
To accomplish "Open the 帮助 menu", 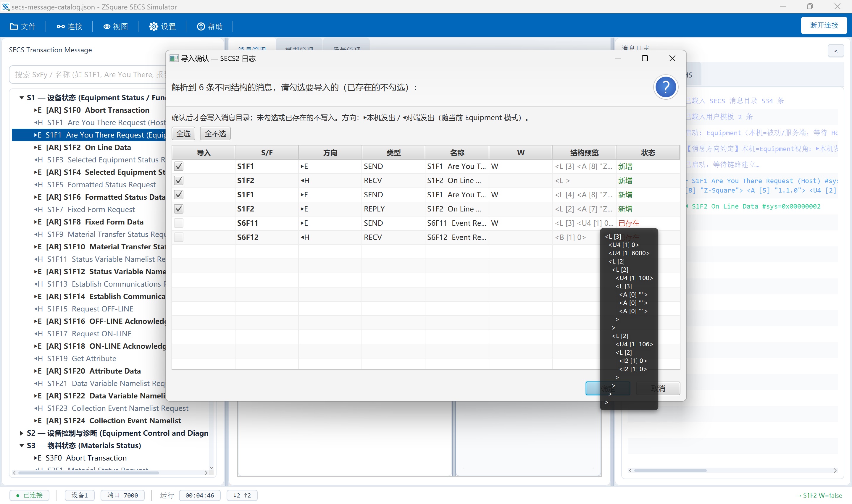I will pyautogui.click(x=209, y=27).
